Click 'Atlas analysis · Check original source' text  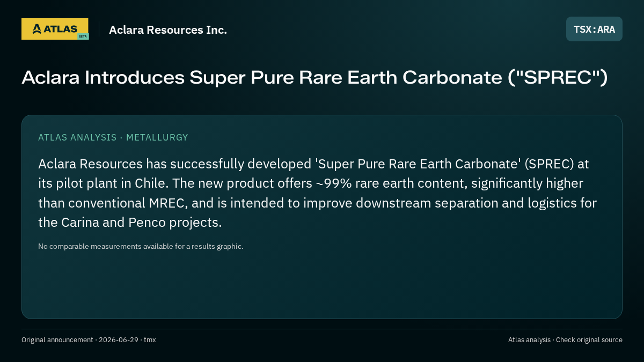click(x=565, y=339)
